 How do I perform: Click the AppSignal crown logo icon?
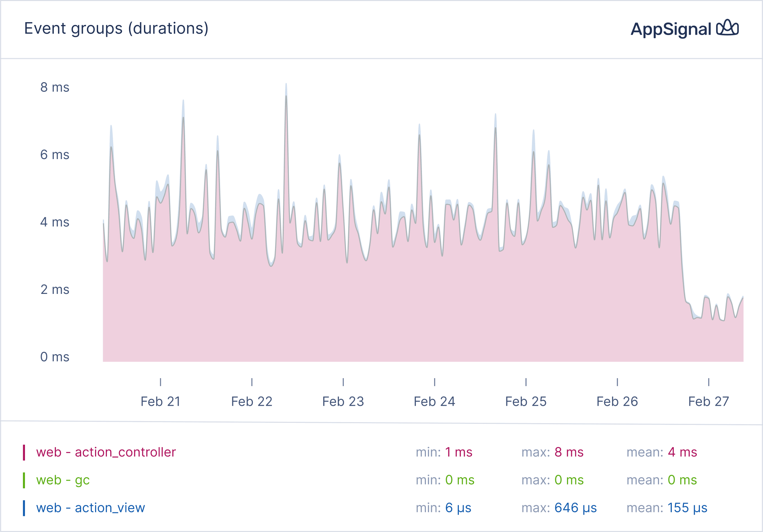coord(727,28)
